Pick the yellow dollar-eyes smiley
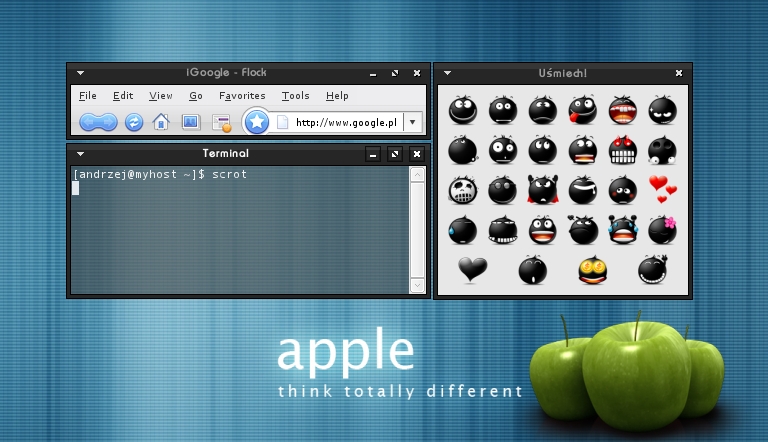 coord(593,270)
